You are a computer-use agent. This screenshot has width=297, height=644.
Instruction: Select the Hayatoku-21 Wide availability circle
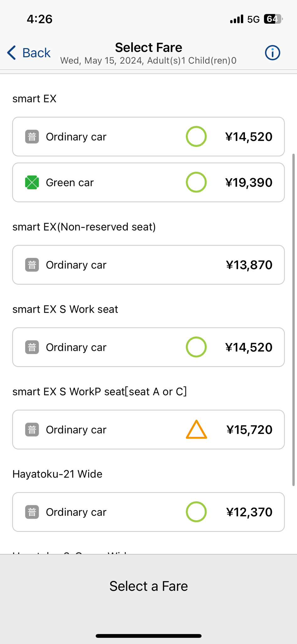coord(196,512)
